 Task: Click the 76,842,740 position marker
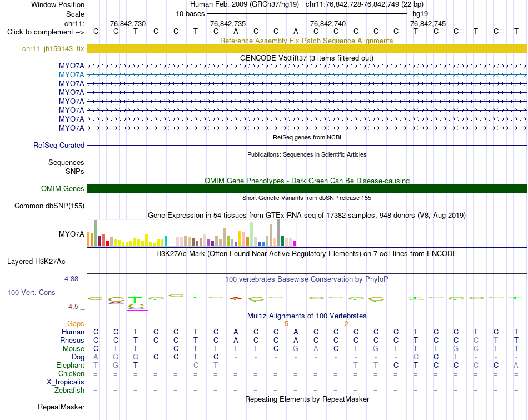click(x=328, y=23)
